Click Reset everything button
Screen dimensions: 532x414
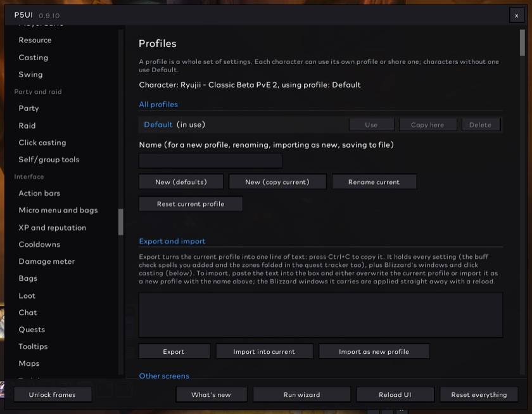tap(479, 394)
